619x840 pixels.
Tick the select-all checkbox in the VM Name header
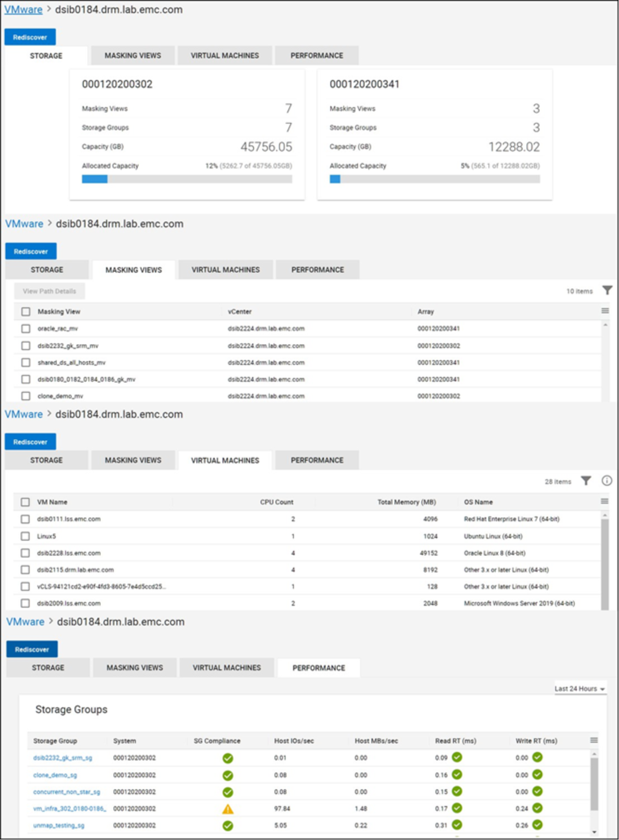(x=25, y=502)
